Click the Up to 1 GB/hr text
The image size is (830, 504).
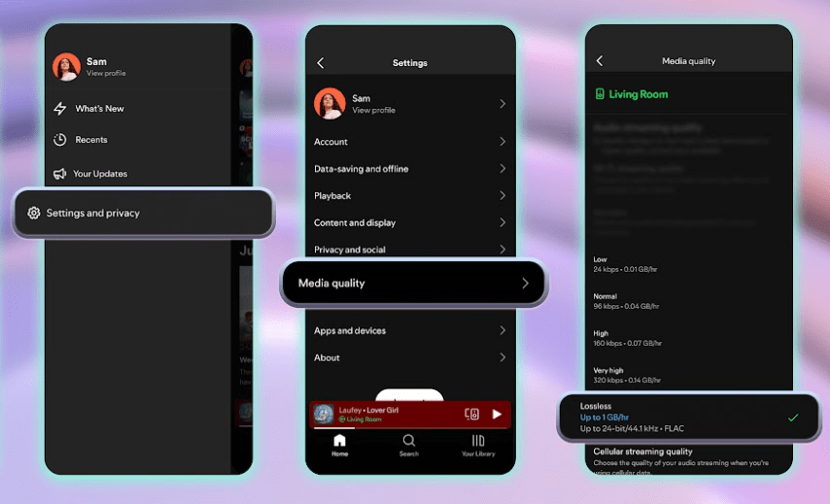pos(604,418)
